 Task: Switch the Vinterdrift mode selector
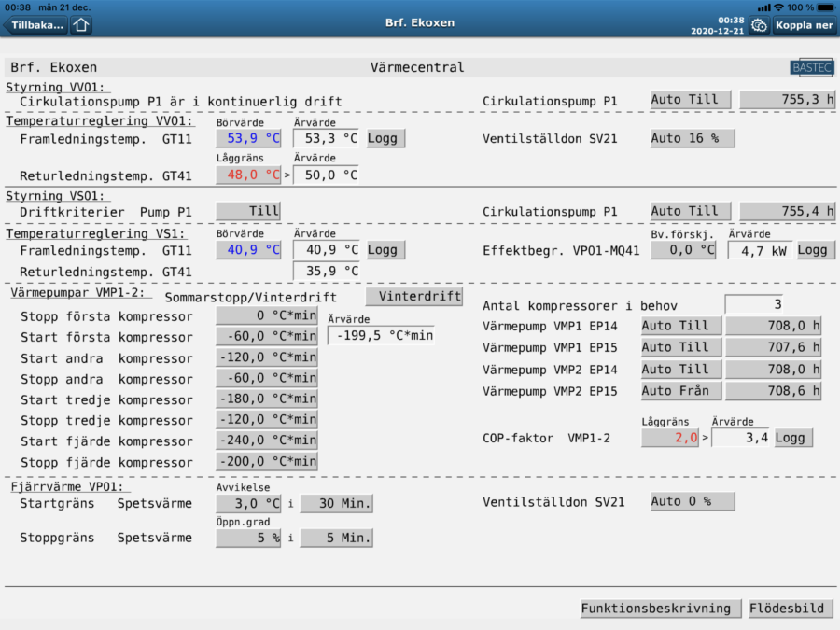tap(414, 296)
